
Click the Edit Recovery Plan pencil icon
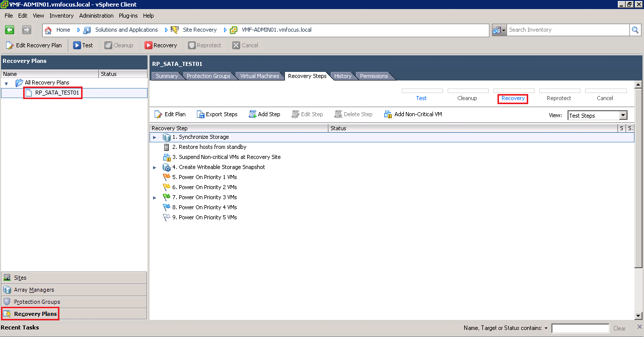10,45
